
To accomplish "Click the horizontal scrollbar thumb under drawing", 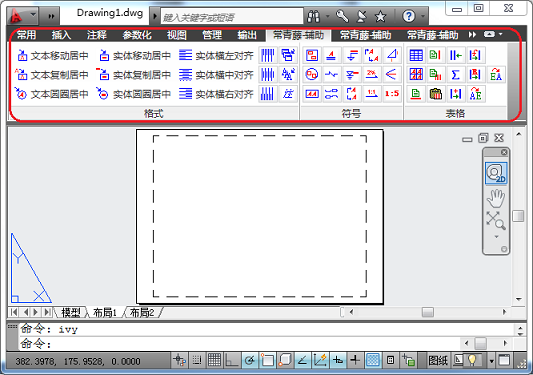I will pos(428,312).
